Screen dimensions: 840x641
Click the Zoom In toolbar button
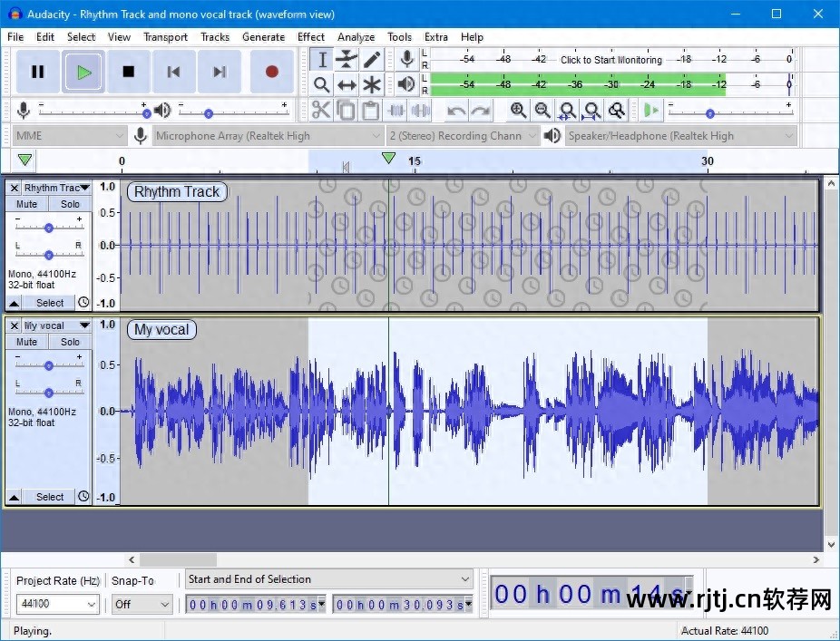coord(518,111)
